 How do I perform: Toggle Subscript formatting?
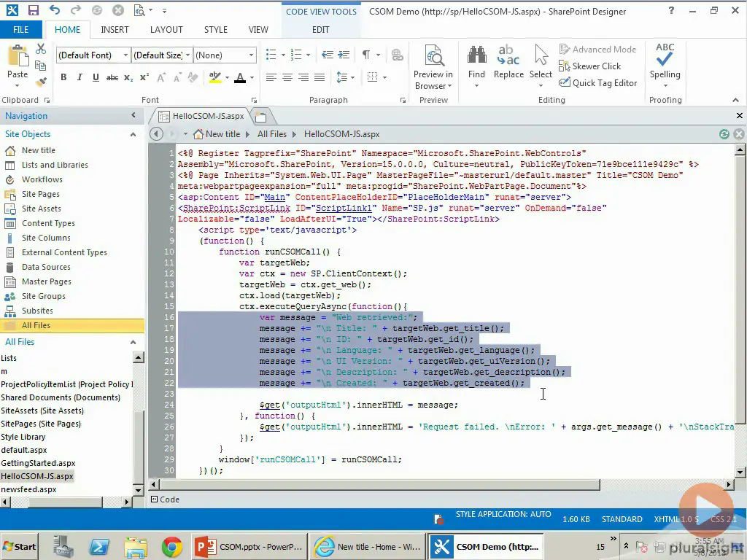click(x=128, y=77)
